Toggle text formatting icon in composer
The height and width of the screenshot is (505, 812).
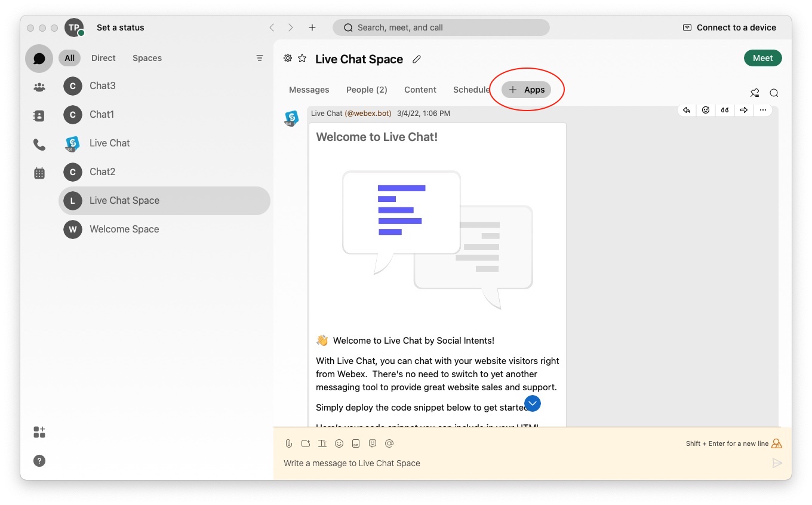click(x=322, y=443)
